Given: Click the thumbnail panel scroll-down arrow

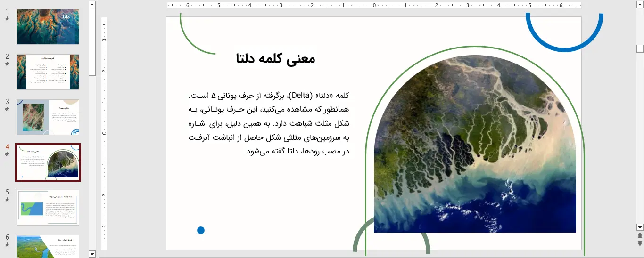Looking at the screenshot, I should [92, 254].
